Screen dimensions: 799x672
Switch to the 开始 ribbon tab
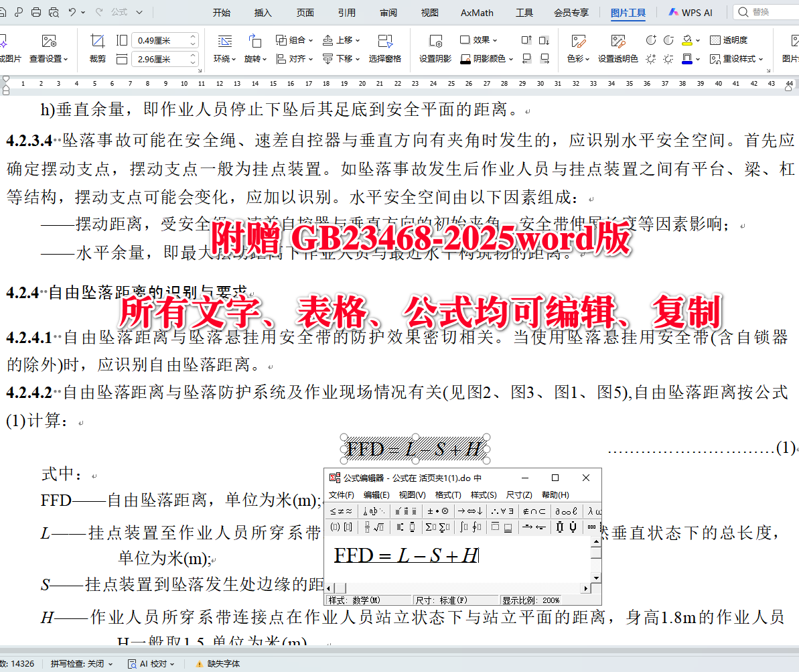point(222,12)
